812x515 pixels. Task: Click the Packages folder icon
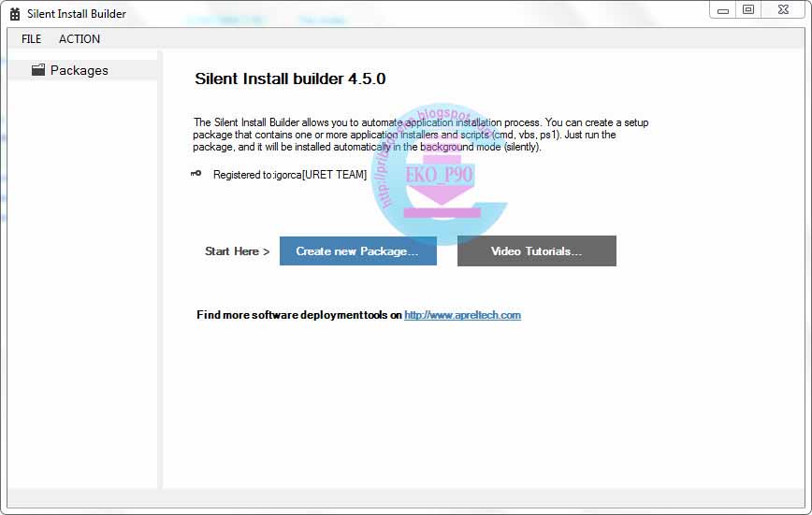[x=38, y=70]
